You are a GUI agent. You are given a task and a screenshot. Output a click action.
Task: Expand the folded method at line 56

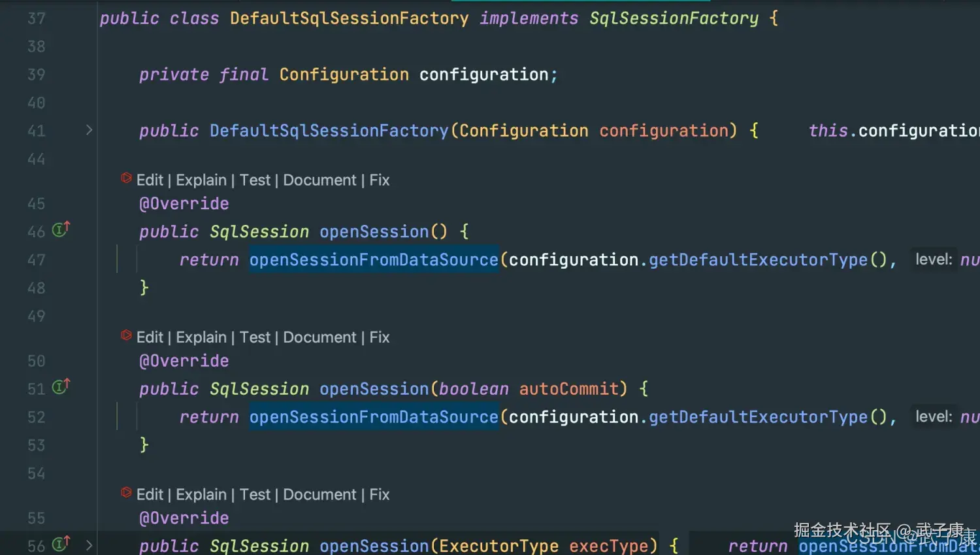pos(89,545)
